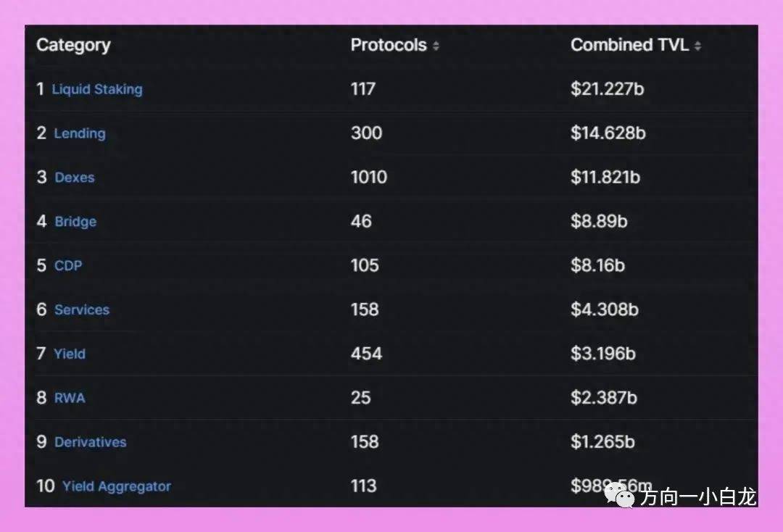Click the Protocols column header text
Viewport: 783px width, 532px height.
click(389, 46)
